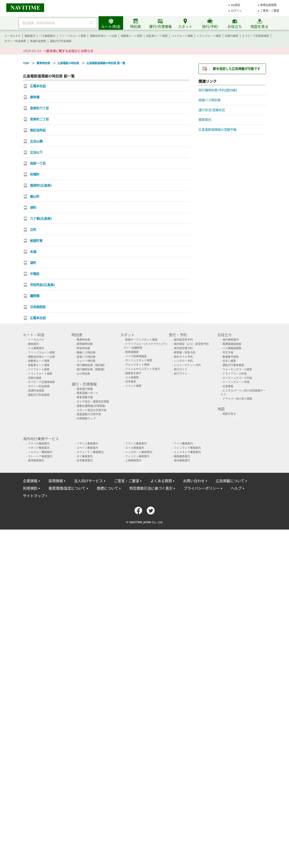Click train icon beside 中電前

coord(25,274)
